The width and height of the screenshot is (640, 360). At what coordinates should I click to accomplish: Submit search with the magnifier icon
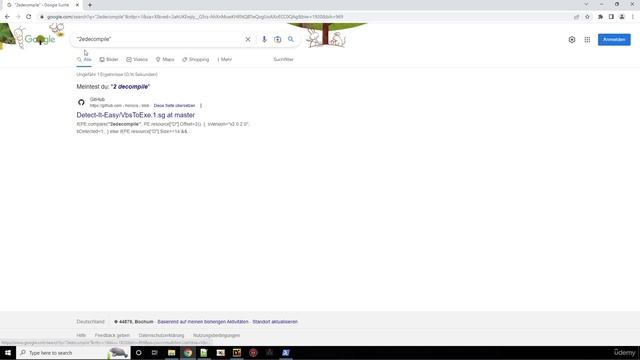291,39
